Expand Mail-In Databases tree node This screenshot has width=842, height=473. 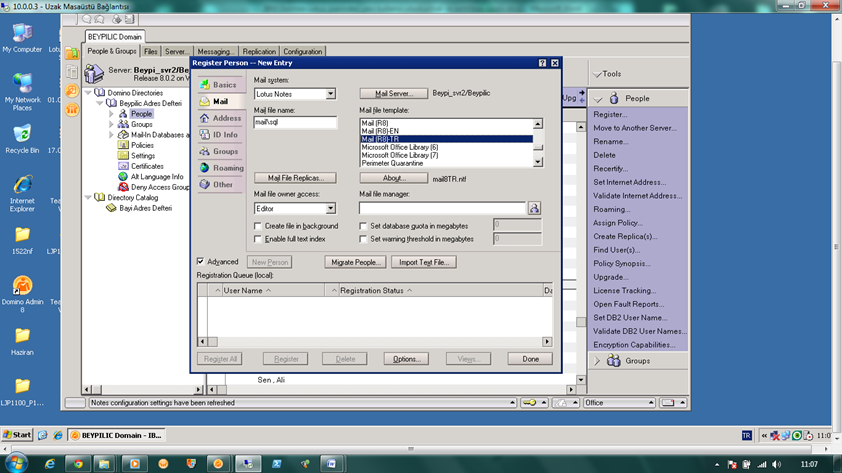pyautogui.click(x=112, y=135)
